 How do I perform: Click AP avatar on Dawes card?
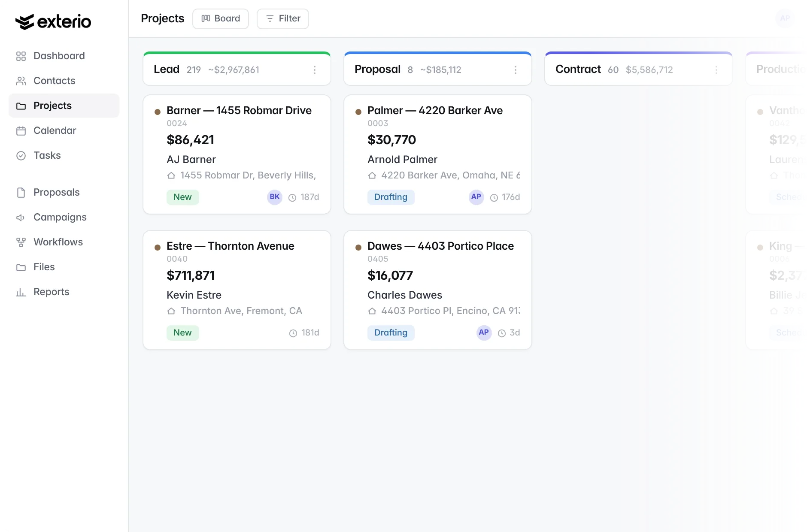point(484,332)
